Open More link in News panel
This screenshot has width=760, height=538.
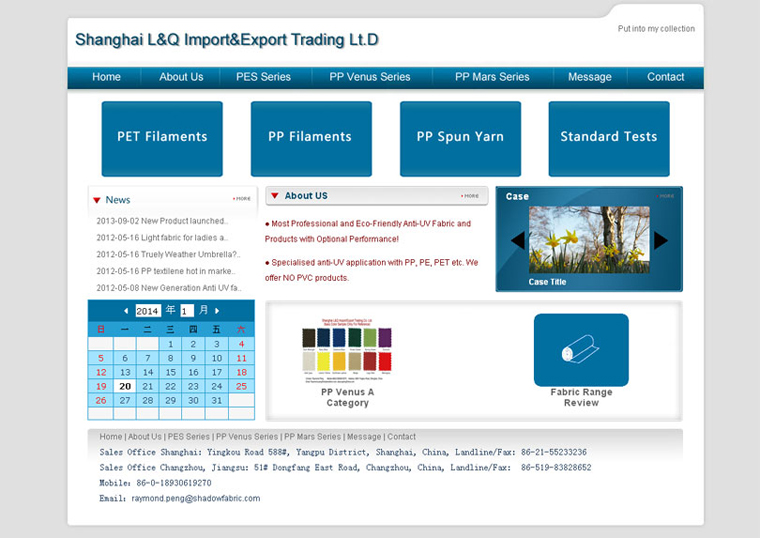point(242,198)
